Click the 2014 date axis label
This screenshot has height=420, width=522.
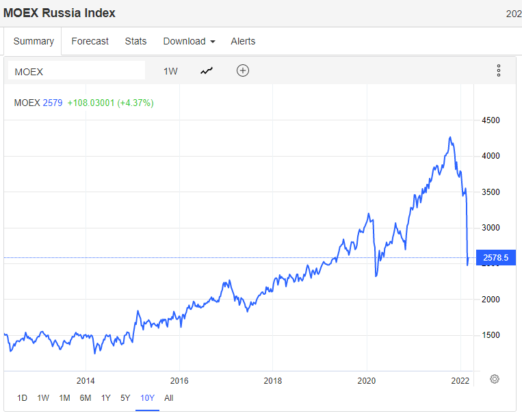pos(86,381)
